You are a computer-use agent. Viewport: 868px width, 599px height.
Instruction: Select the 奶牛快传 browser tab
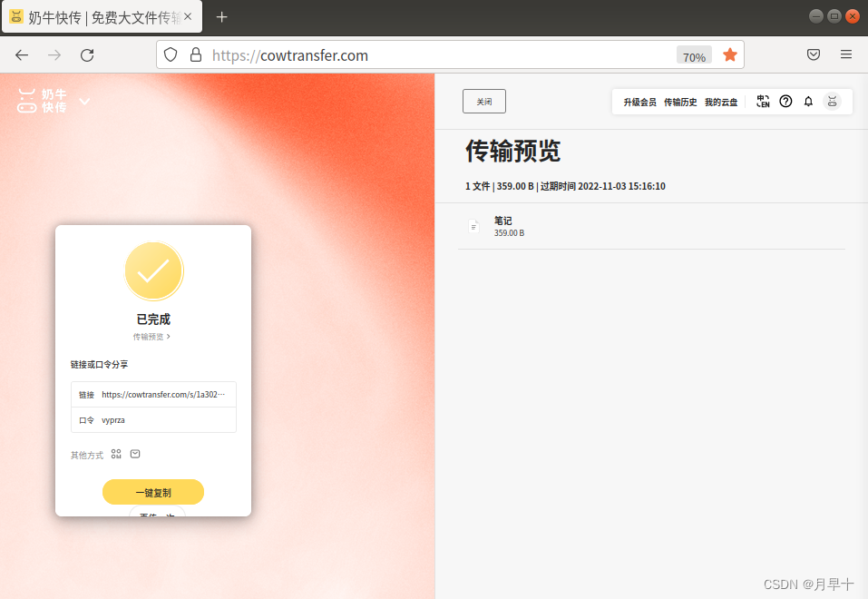click(102, 17)
